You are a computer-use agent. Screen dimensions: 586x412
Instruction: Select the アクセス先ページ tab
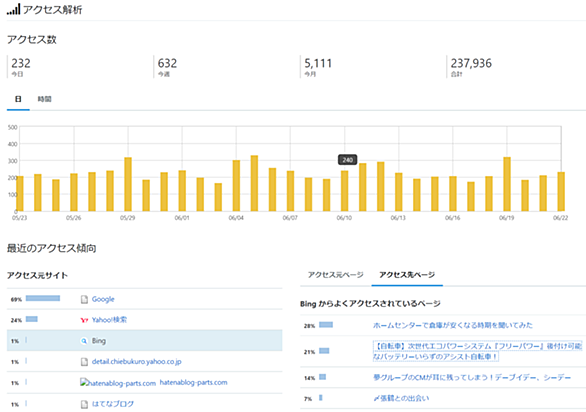point(407,275)
